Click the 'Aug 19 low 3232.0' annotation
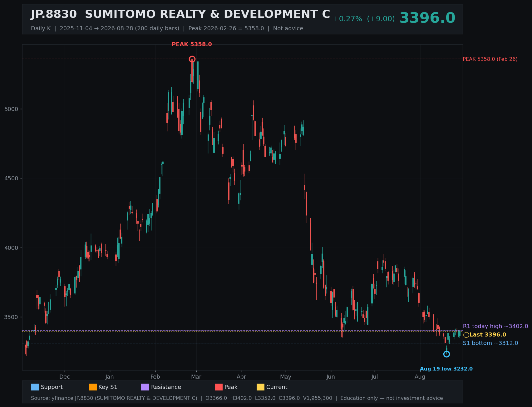Image resolution: width=532 pixels, height=407 pixels. point(446,369)
